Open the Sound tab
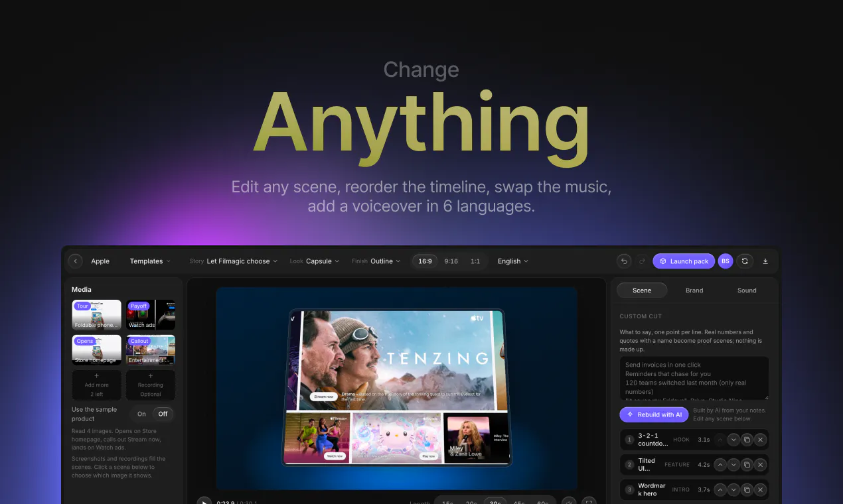843x504 pixels. tap(747, 290)
